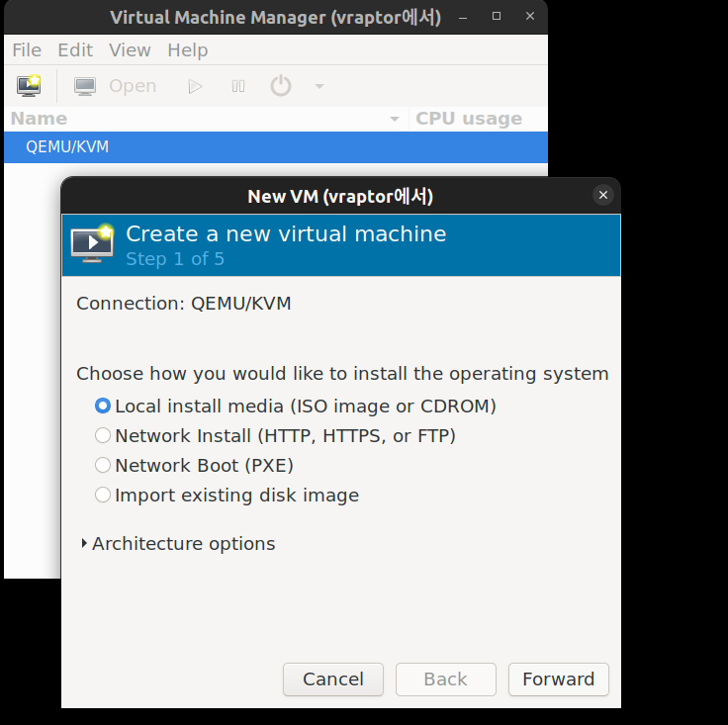
Task: Click the 'Connection: QEMU/KVM' label
Action: pyautogui.click(x=184, y=304)
